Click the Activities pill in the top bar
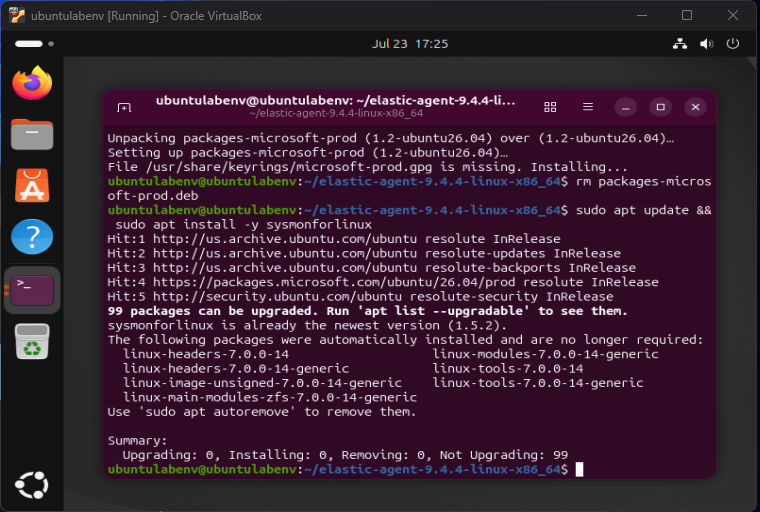 click(34, 44)
